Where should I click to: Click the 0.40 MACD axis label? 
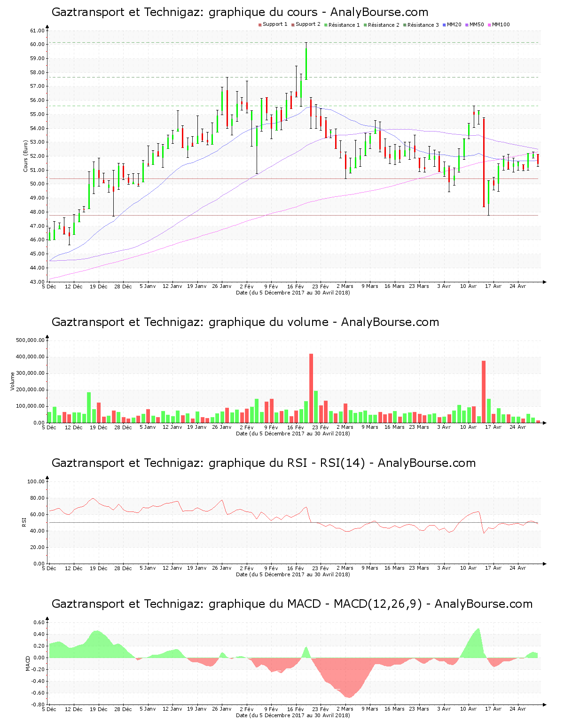[x=39, y=634]
